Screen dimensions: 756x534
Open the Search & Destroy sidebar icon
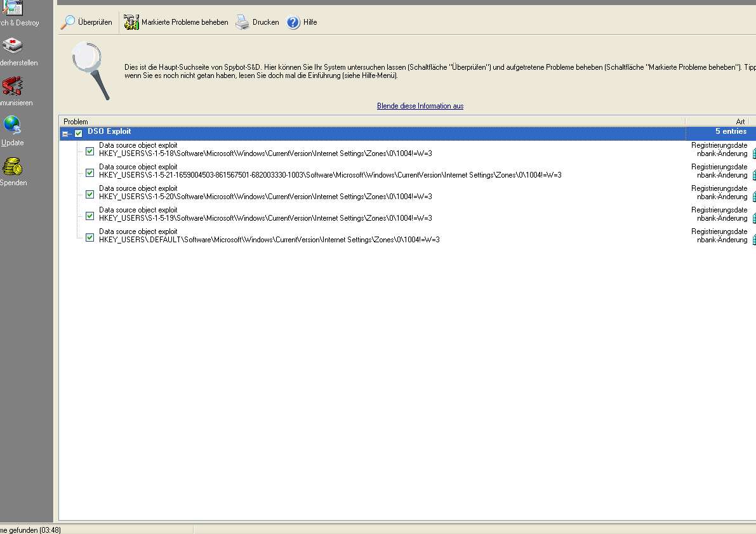pos(13,9)
